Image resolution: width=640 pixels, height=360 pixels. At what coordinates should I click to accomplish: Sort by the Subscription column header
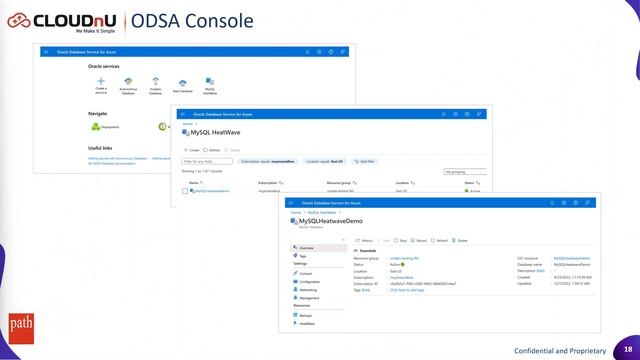271,183
